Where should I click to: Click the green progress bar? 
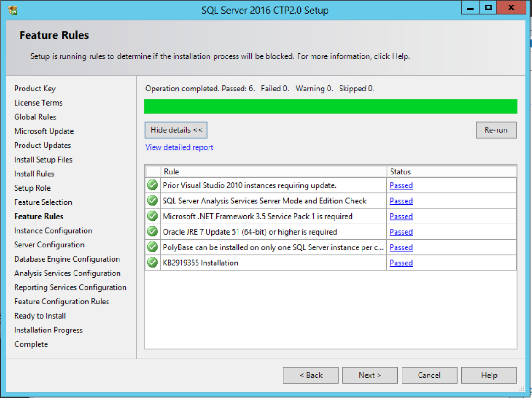[x=330, y=106]
